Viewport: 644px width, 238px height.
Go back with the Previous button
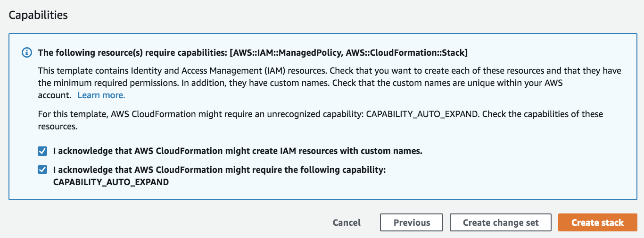[x=412, y=222]
